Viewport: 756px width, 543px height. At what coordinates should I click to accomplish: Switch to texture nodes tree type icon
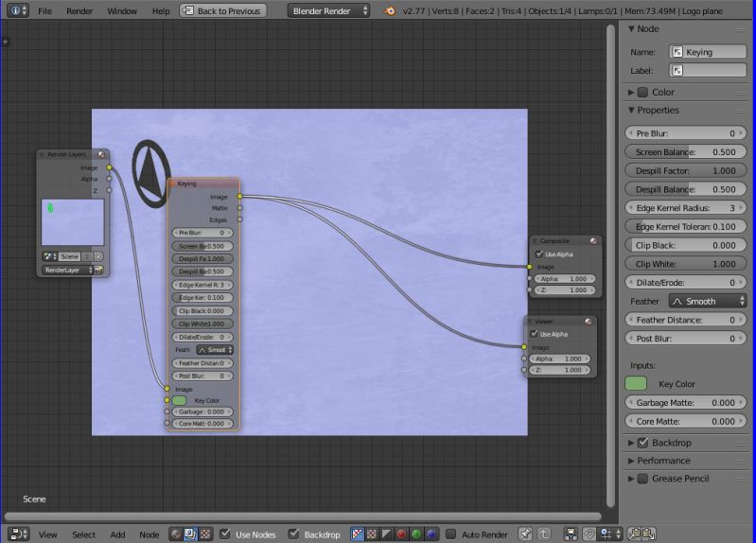(205, 534)
